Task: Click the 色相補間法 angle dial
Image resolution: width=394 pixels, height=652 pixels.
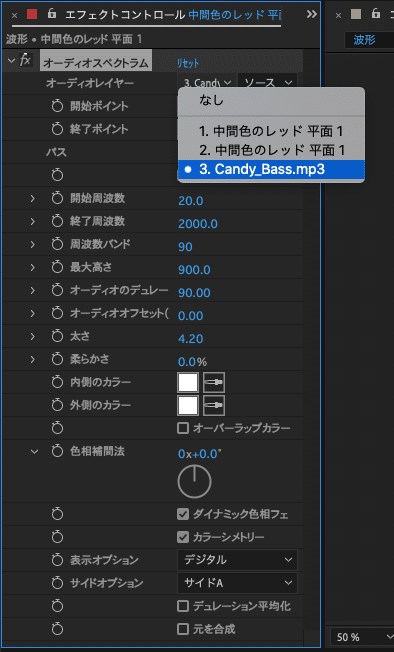Action: click(x=195, y=482)
